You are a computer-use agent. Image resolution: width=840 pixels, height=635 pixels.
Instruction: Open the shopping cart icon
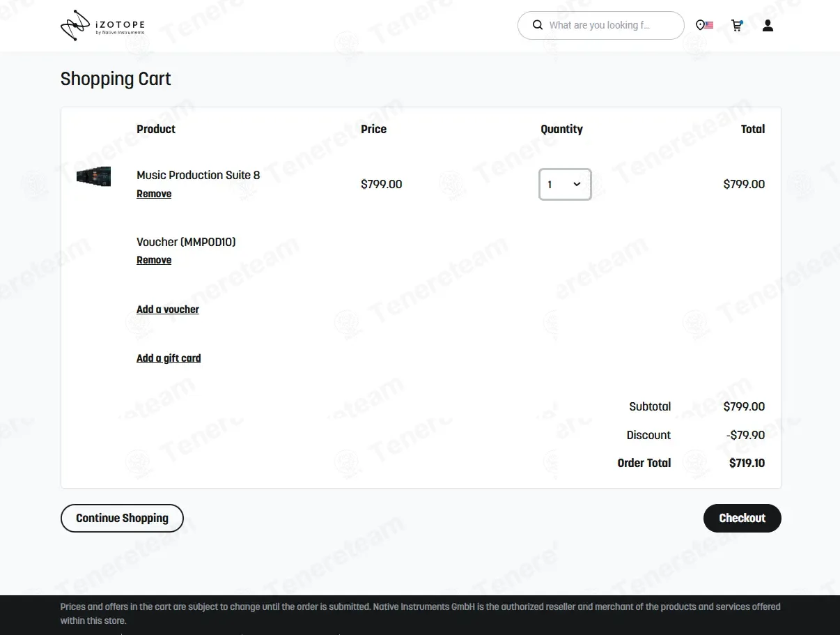click(737, 26)
